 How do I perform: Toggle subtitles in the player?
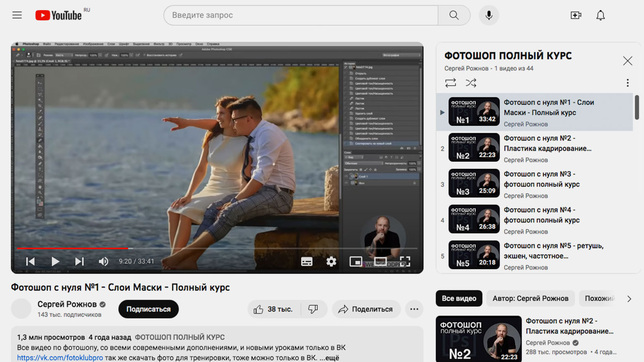tap(307, 262)
